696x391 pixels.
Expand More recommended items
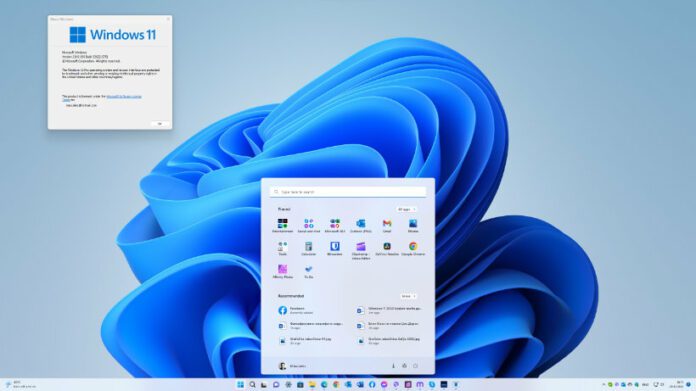408,296
